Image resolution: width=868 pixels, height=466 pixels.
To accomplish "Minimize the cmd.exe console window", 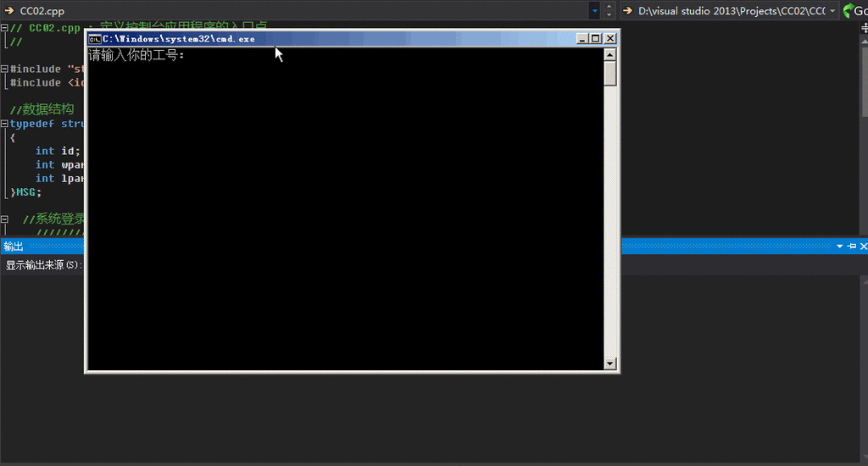I will (x=581, y=38).
